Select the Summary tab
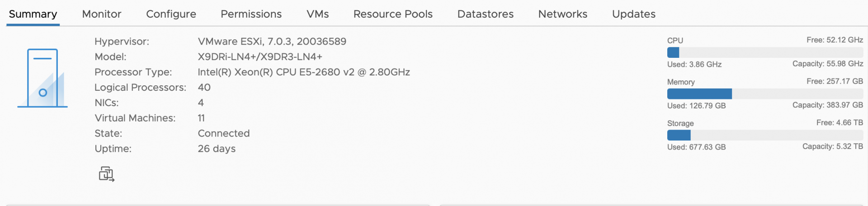Viewport: 868px width, 206px height. pyautogui.click(x=33, y=14)
